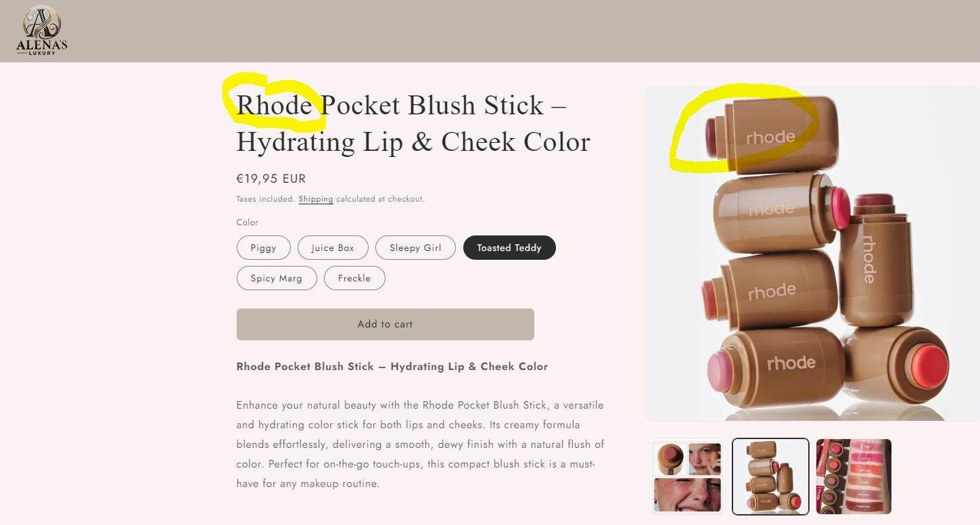Click the Color label above options
Screen dimensions: 980x525
pos(248,223)
